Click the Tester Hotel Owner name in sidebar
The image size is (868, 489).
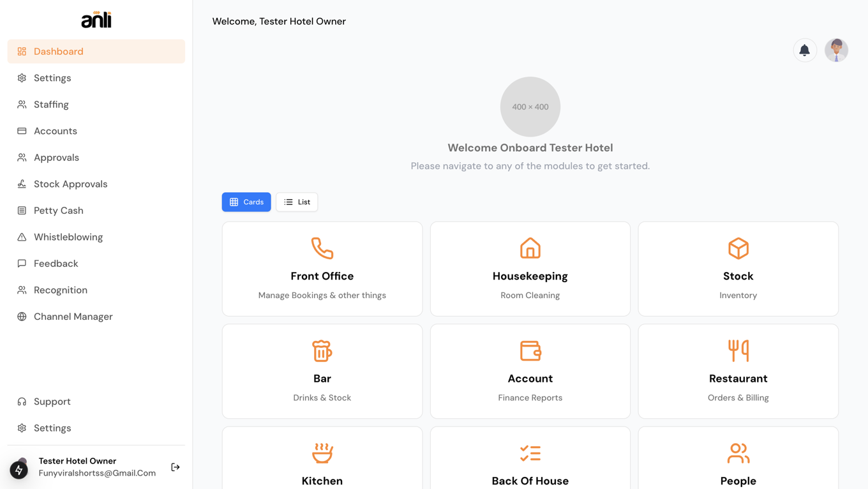tap(77, 461)
